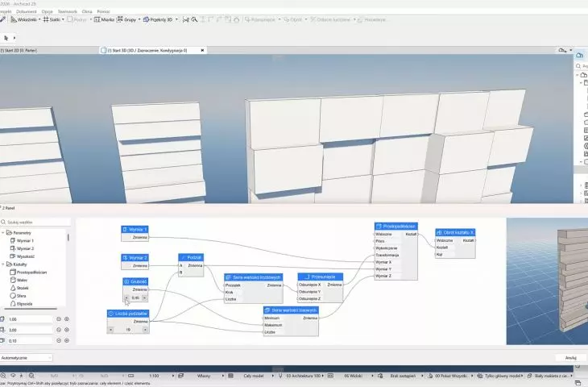Image resolution: width=588 pixels, height=387 pixels.
Task: Click the layers icon before 03 Architektura 100
Action: (x=280, y=376)
